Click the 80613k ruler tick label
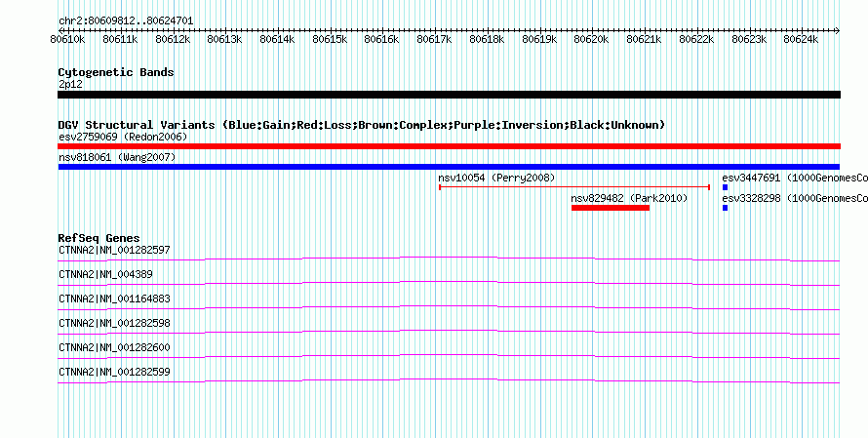868x438 pixels. point(224,39)
